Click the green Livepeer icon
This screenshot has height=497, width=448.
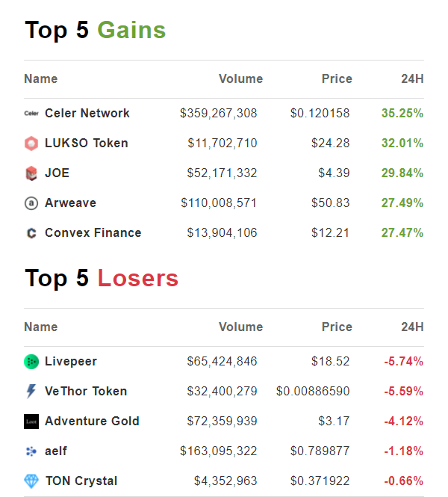point(31,362)
